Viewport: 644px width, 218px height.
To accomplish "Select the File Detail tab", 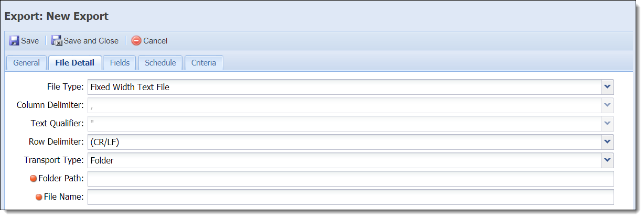I will (75, 62).
